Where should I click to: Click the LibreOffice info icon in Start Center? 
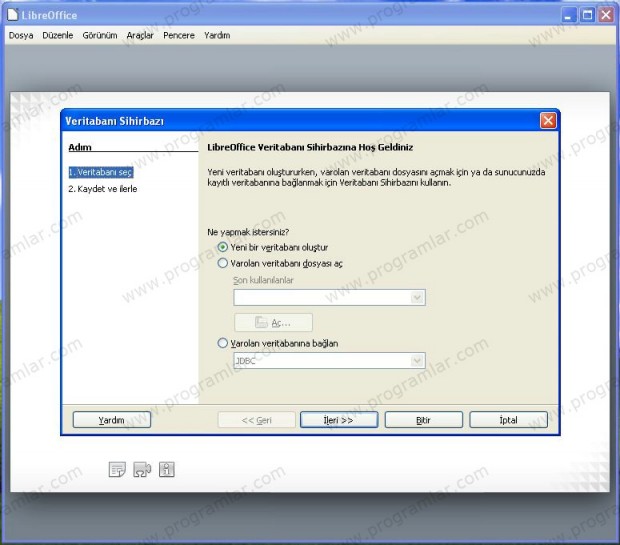click(x=166, y=469)
